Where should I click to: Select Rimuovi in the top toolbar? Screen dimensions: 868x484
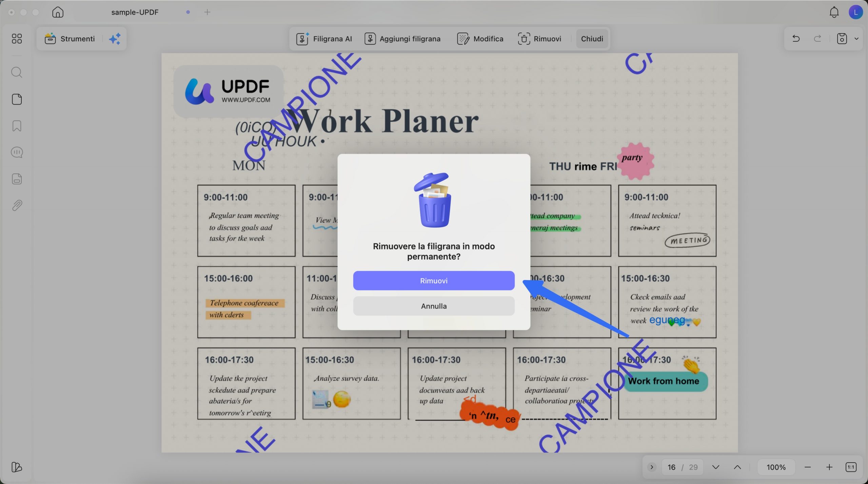point(539,39)
